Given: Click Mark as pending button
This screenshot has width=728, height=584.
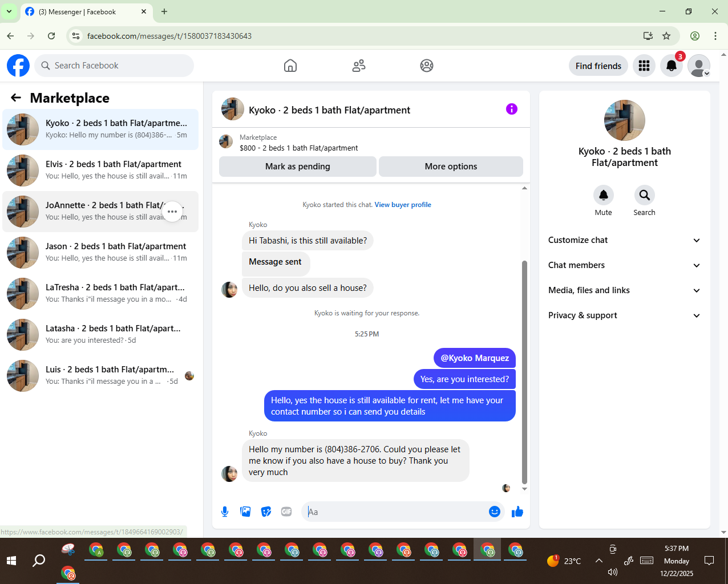Looking at the screenshot, I should coord(298,167).
